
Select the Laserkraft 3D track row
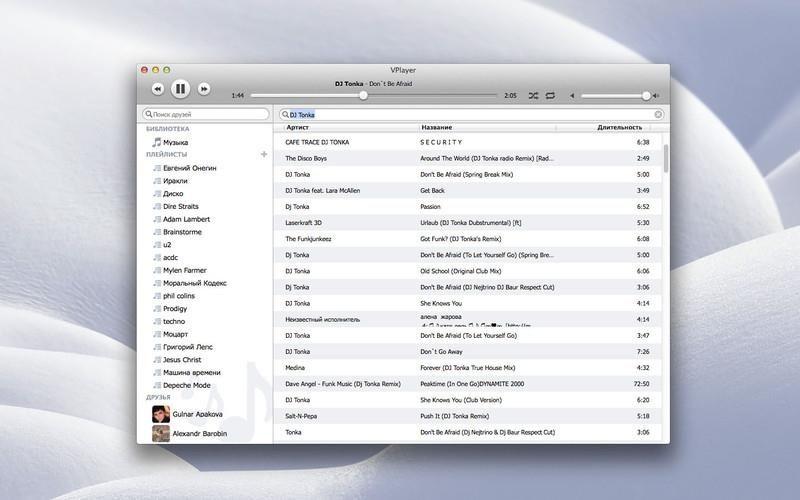[467, 222]
